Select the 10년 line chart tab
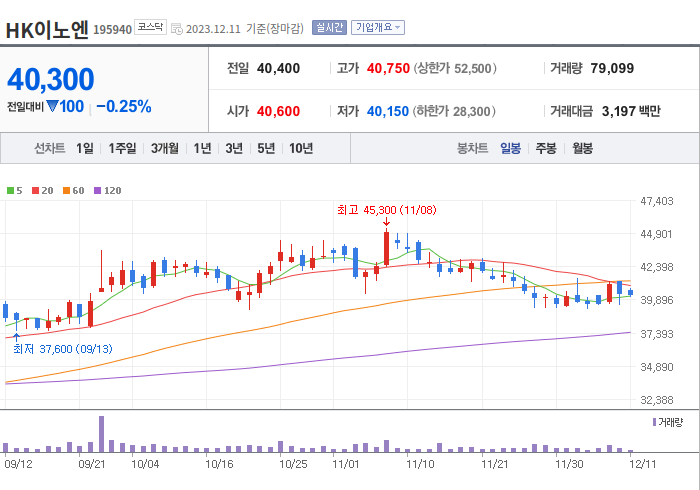 (301, 148)
